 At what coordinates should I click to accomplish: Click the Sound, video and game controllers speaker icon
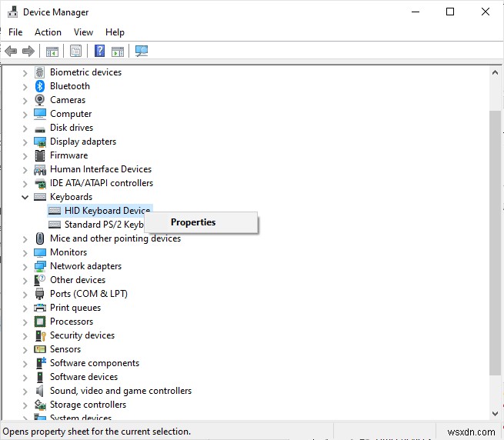(39, 391)
